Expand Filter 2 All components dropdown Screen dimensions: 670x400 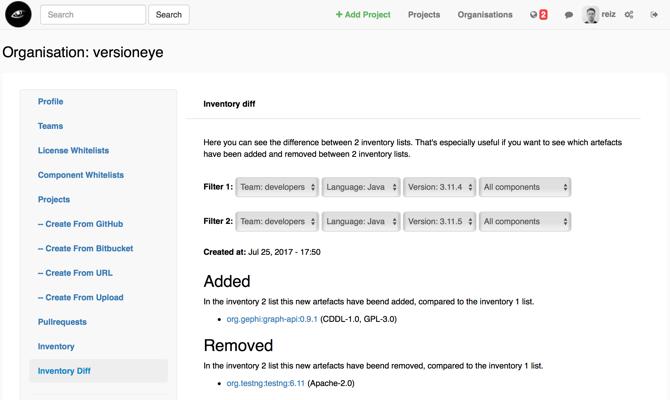coord(525,222)
